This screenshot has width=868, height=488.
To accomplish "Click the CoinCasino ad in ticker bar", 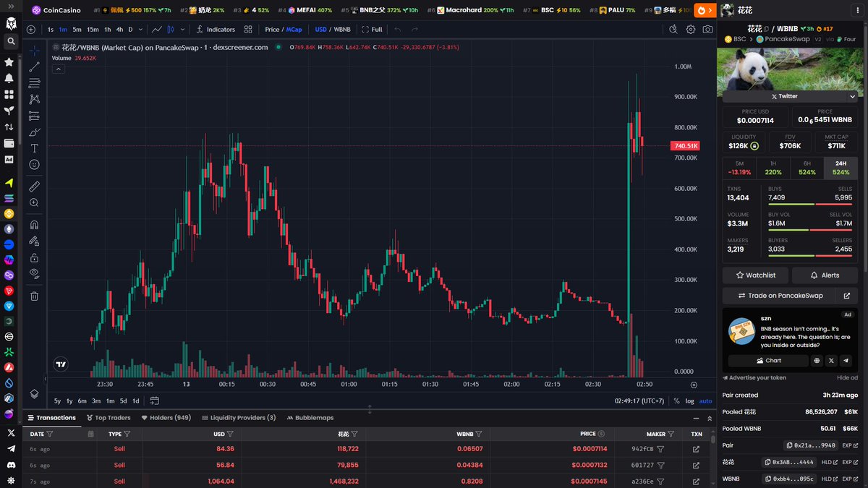I will point(56,10).
